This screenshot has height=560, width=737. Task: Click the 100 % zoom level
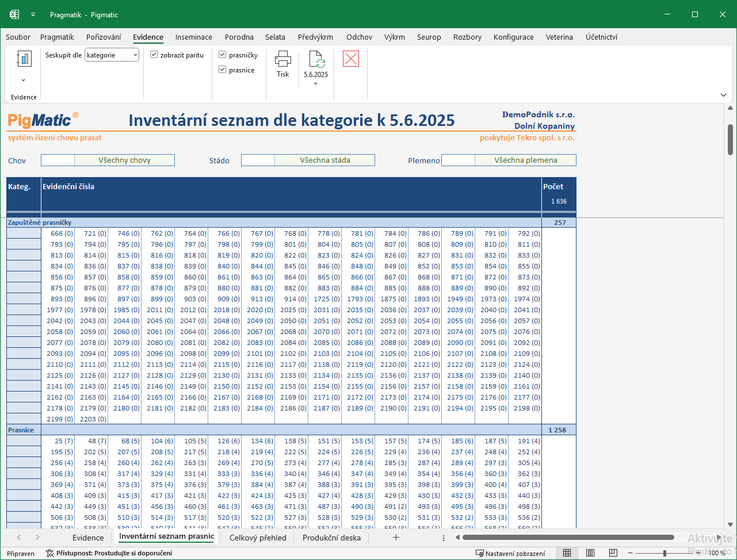[x=717, y=553]
